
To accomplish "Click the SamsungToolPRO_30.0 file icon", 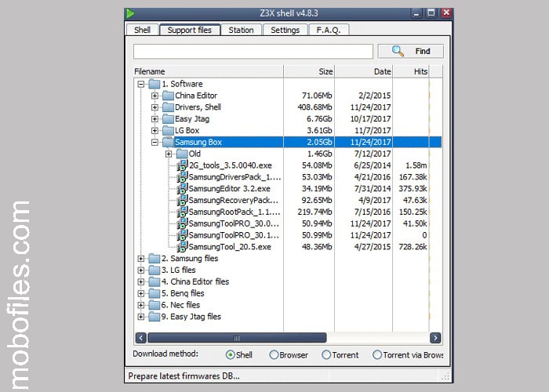I will [x=183, y=223].
